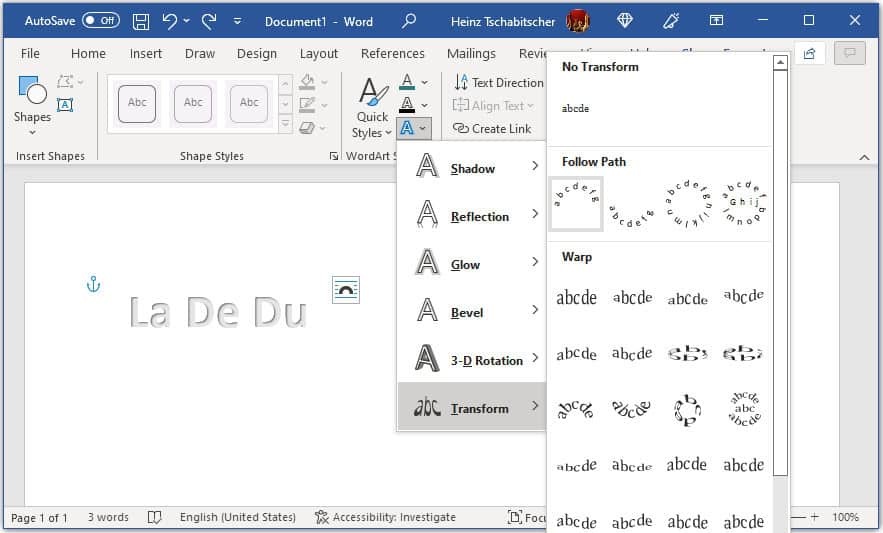Open the Shapes gallery button

coord(32,105)
